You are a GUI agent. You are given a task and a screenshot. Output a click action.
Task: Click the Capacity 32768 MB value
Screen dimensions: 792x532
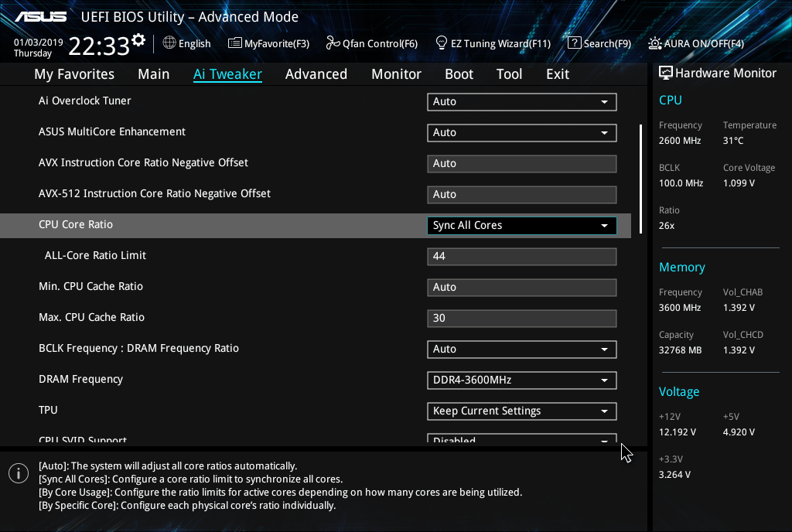[681, 350]
